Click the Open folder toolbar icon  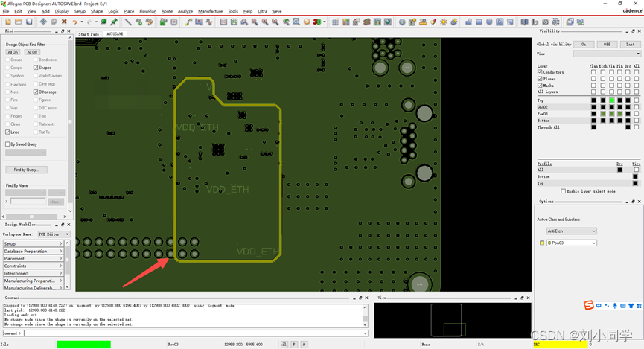tap(19, 22)
